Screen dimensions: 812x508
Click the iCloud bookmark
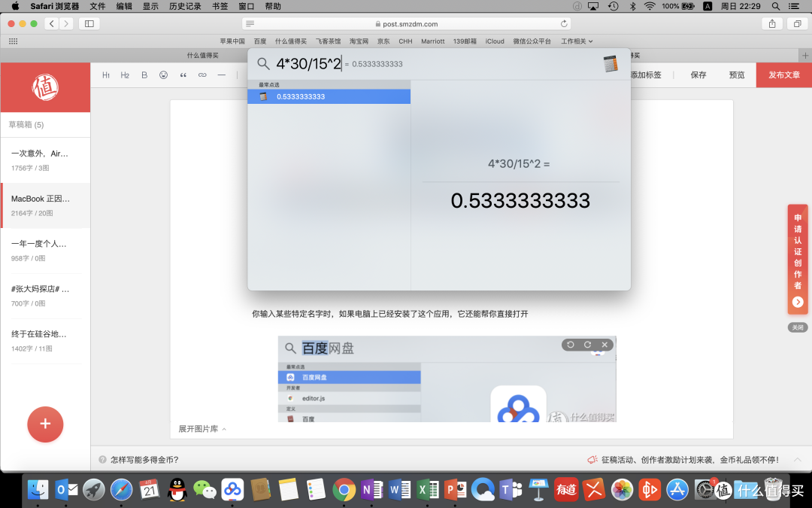[x=495, y=41]
